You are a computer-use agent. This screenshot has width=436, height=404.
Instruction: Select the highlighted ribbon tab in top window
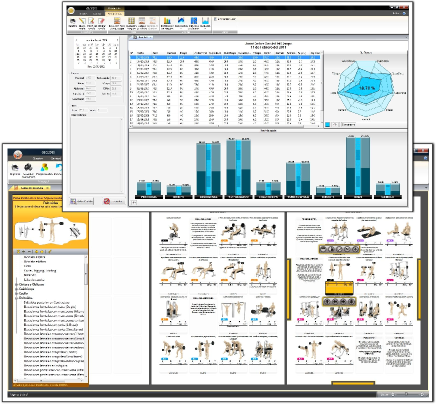tap(115, 14)
